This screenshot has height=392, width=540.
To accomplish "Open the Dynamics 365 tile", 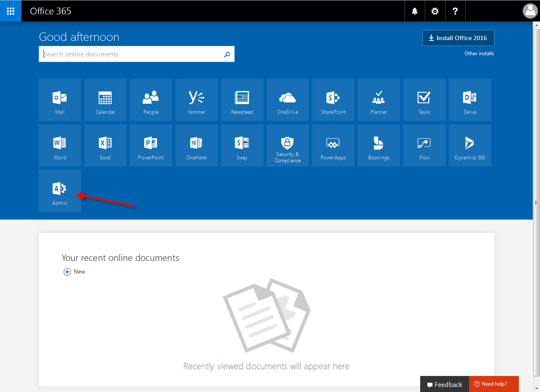I will (x=470, y=145).
